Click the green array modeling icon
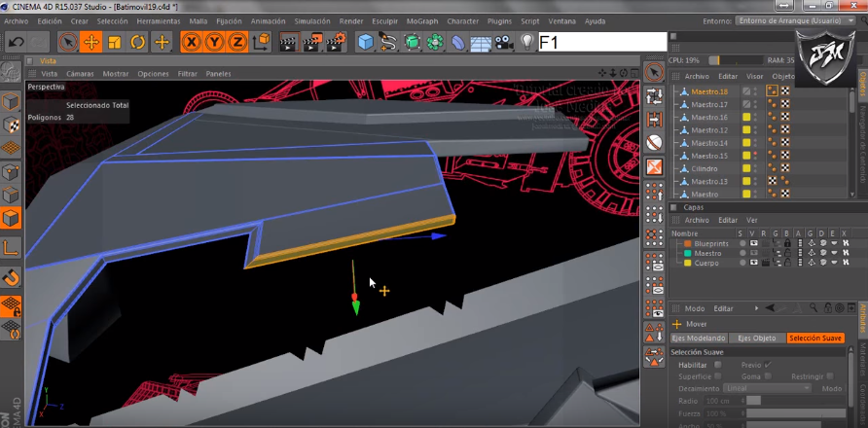The height and width of the screenshot is (428, 868). pyautogui.click(x=435, y=42)
